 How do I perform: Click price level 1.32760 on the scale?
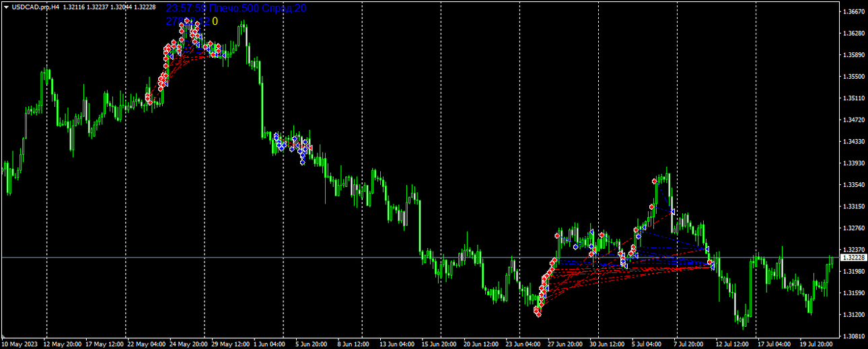(x=853, y=228)
